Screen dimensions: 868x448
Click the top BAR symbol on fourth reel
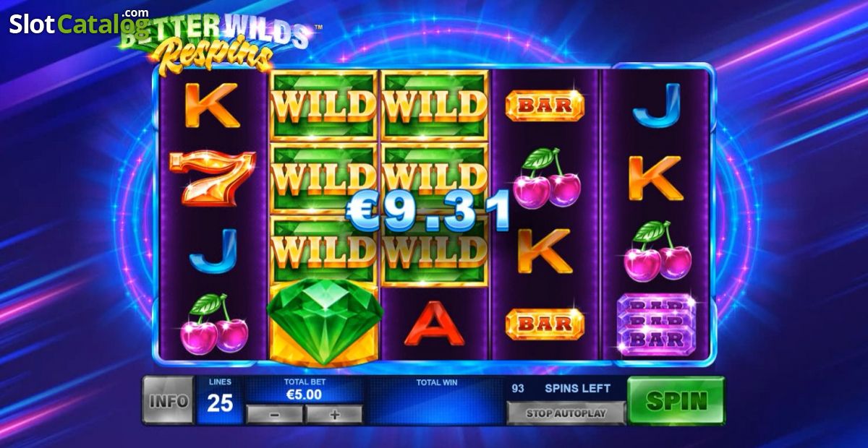[x=545, y=105]
